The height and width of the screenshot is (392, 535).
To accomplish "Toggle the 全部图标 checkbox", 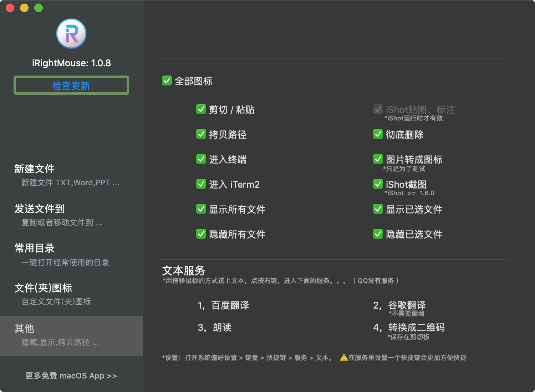I will (x=167, y=81).
